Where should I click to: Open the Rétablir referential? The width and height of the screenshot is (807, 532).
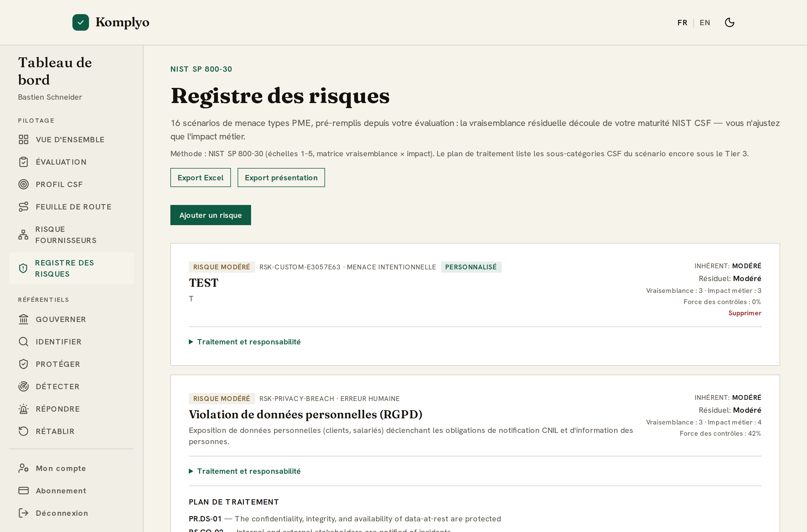pos(71,431)
